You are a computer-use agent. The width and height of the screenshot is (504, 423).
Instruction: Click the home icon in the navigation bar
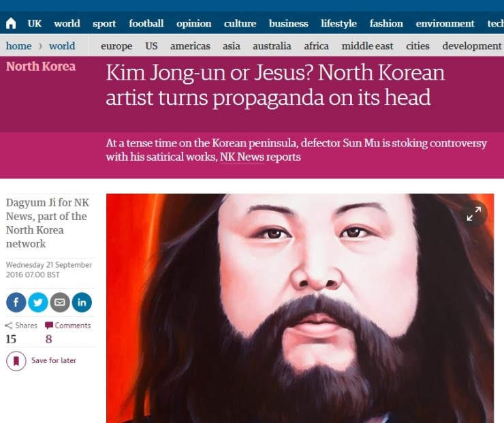(11, 23)
